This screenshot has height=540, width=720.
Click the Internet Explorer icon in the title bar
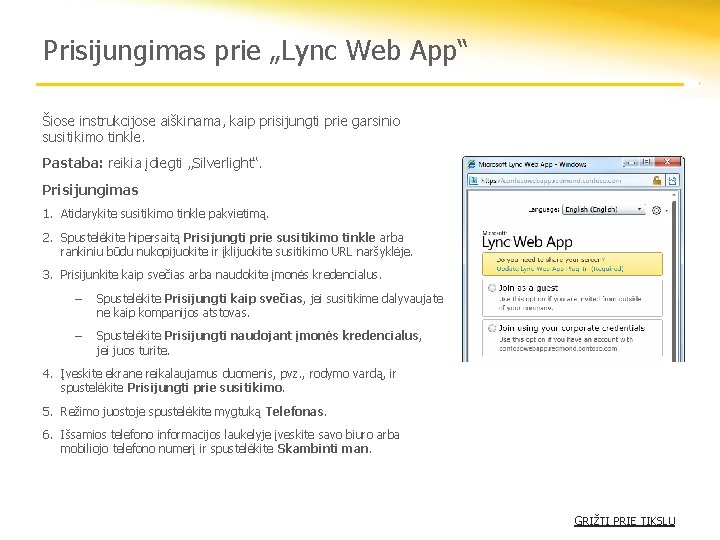tap(472, 164)
